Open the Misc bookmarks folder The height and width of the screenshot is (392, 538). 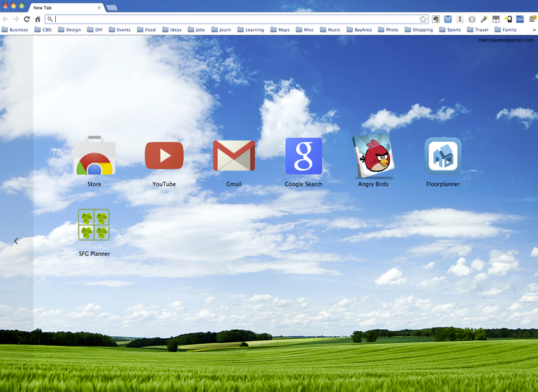coord(305,30)
